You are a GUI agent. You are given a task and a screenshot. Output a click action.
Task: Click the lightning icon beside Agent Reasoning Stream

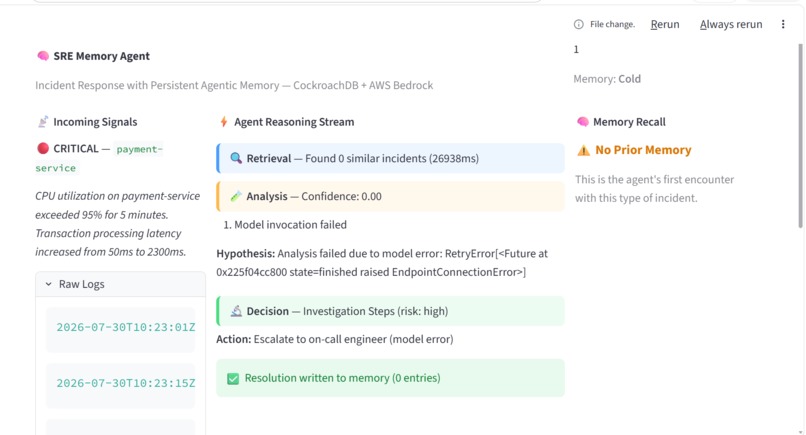[224, 122]
